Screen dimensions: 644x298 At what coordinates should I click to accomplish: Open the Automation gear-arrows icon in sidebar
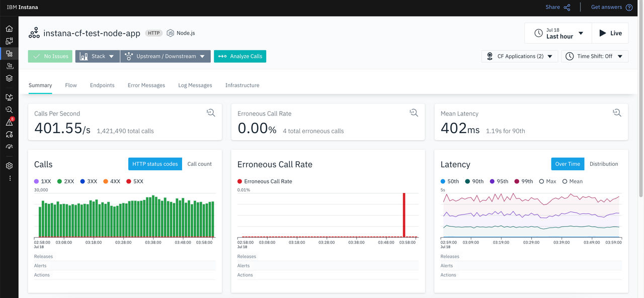click(x=9, y=135)
